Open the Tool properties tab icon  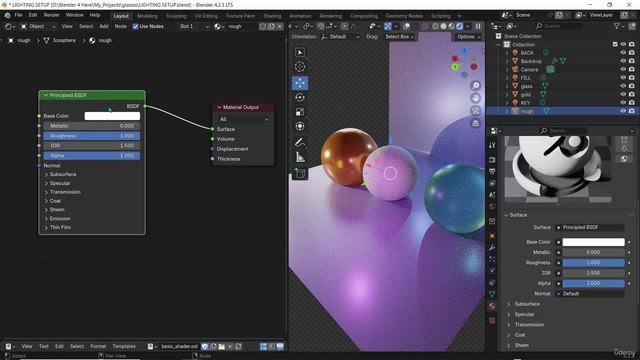(492, 145)
